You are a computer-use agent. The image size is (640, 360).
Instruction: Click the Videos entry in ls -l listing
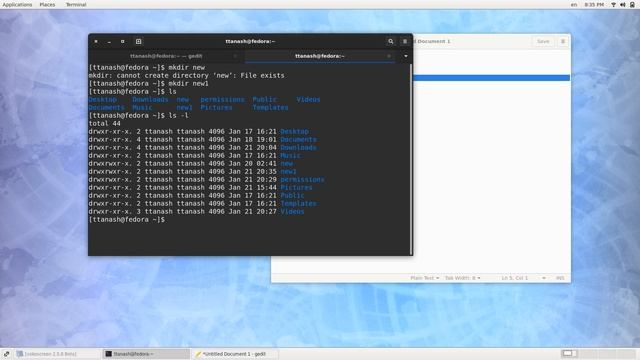pos(292,211)
